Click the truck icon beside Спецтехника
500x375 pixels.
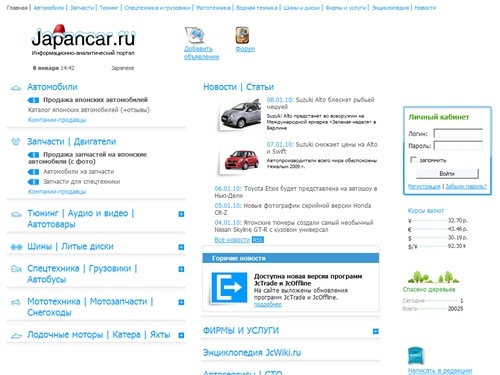point(16,269)
